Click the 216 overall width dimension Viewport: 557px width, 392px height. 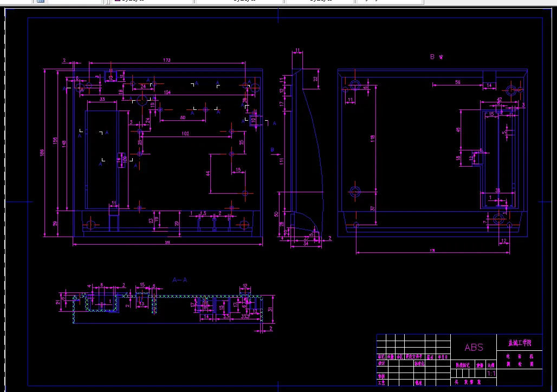point(167,243)
